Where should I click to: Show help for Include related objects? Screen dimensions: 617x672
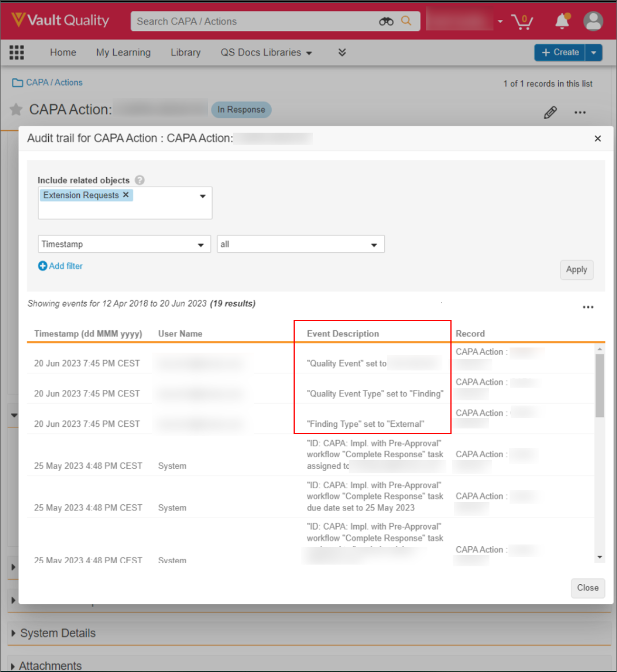[140, 180]
